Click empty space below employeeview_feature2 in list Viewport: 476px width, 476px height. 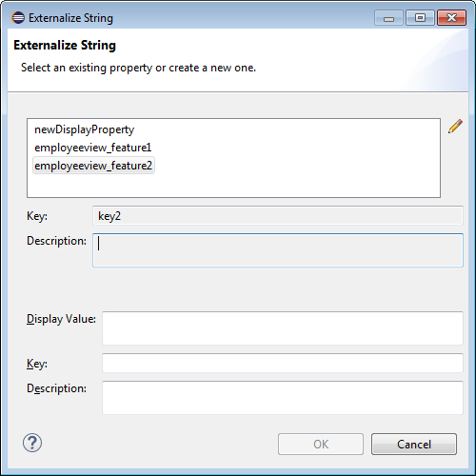(233, 186)
